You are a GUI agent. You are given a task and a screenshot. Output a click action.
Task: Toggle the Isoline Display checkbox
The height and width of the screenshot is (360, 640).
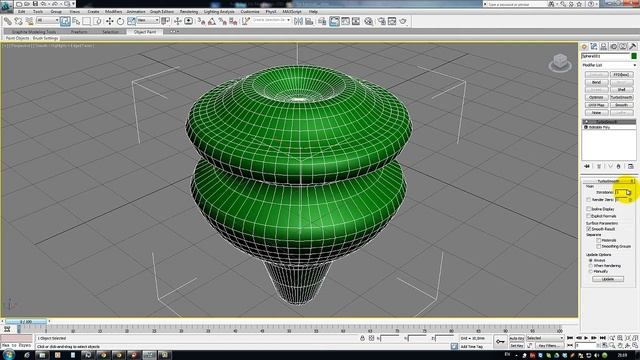(589, 209)
